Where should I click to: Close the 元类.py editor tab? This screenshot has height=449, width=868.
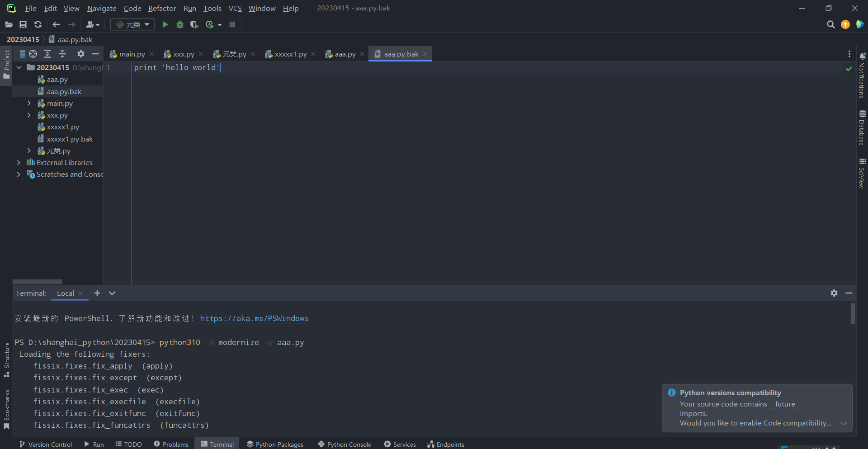(x=253, y=54)
